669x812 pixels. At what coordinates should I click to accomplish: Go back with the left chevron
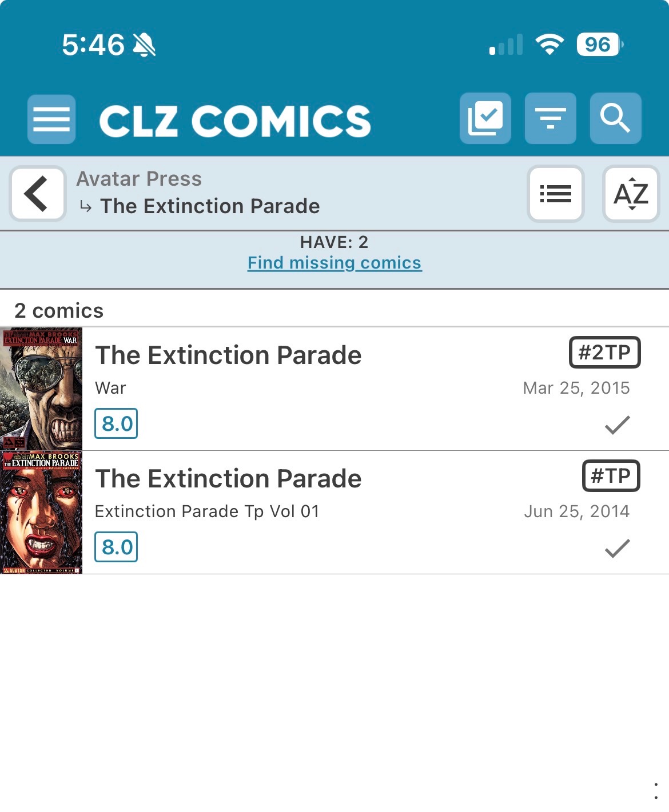click(37, 194)
